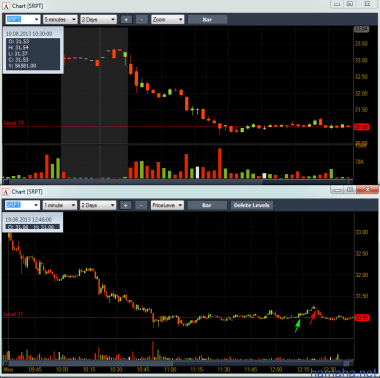Click the top Chart [SRPT] window icon
This screenshot has width=380, height=378.
6,6
